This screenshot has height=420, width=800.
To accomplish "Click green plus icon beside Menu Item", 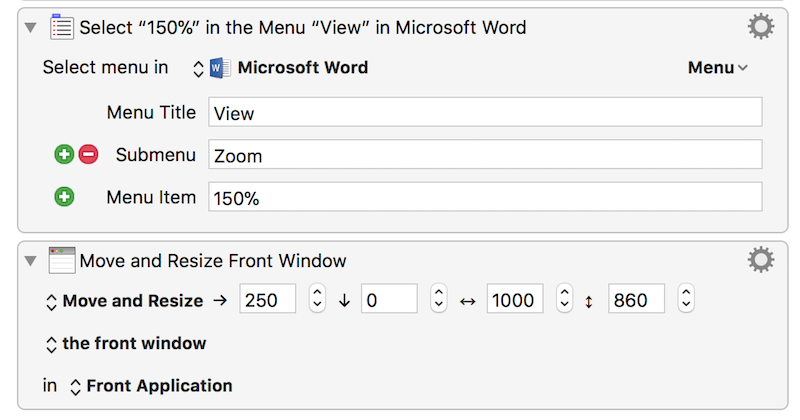I will pos(64,197).
